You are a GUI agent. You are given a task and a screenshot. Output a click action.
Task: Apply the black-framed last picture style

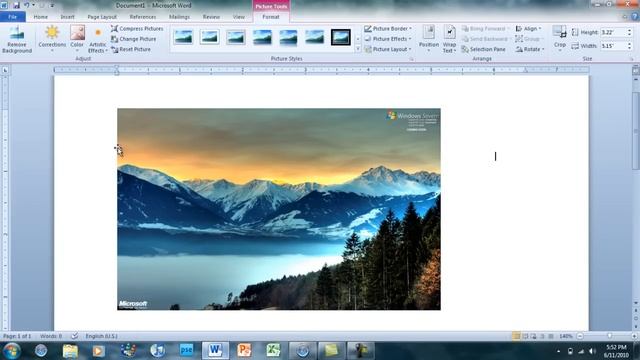click(x=340, y=37)
